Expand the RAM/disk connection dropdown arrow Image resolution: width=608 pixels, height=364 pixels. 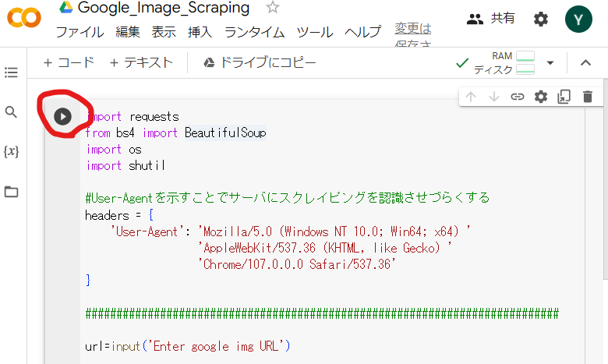pos(550,63)
